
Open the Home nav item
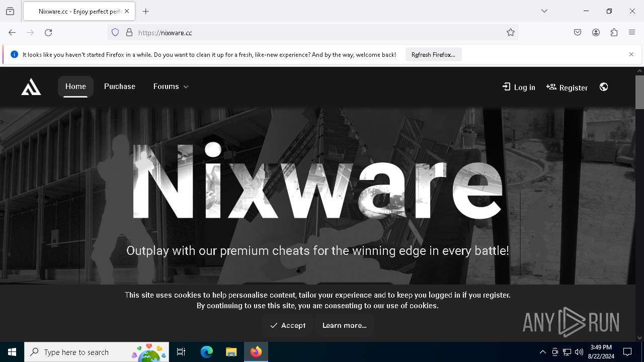(x=75, y=86)
